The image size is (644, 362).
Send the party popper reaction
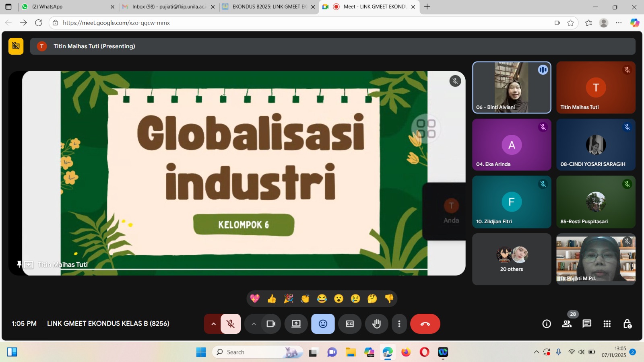289,298
